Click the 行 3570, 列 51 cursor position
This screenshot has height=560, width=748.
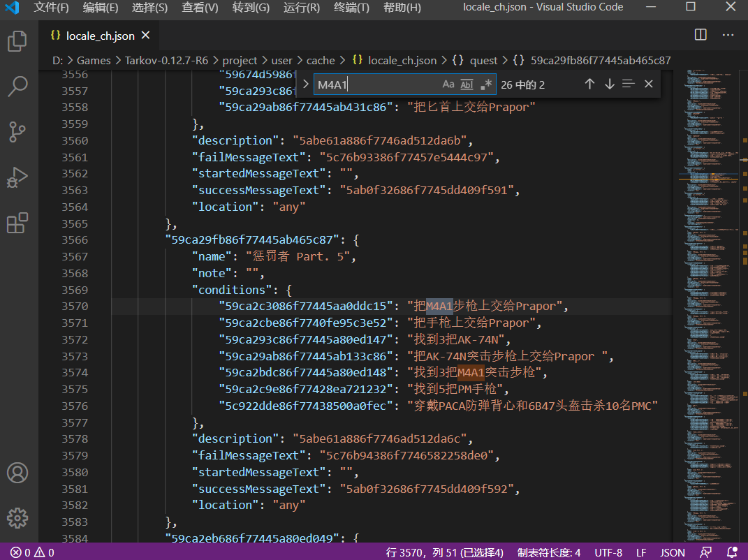(x=445, y=552)
